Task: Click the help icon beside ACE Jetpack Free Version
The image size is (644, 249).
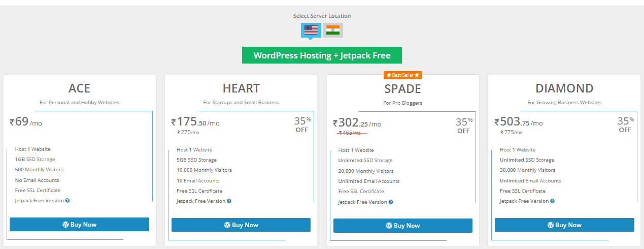Action: point(67,201)
